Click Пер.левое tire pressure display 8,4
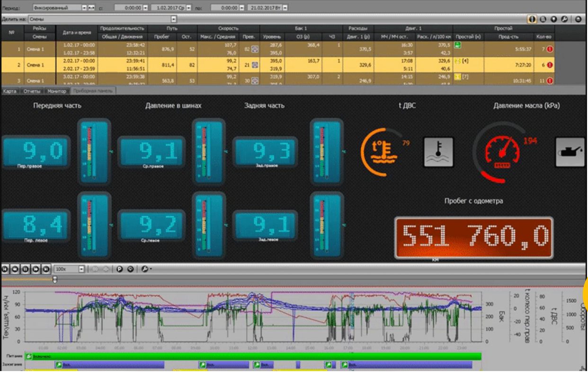The width and height of the screenshot is (588, 372). [x=36, y=225]
